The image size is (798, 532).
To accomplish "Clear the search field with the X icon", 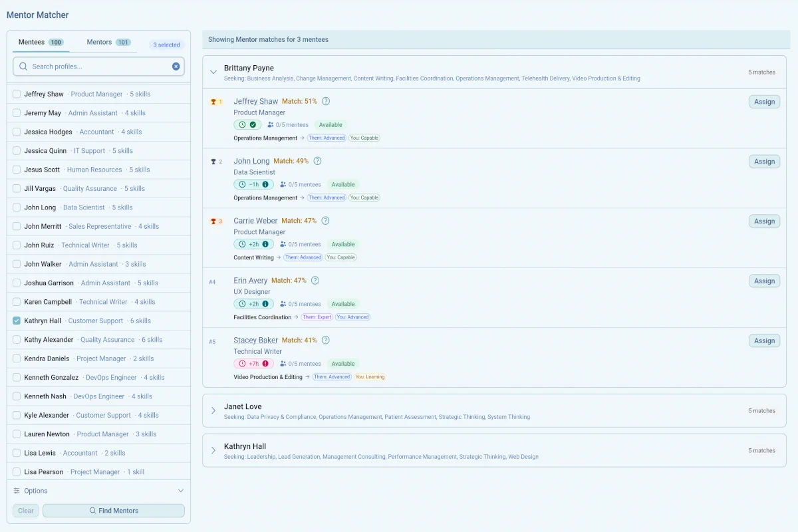I will [176, 66].
